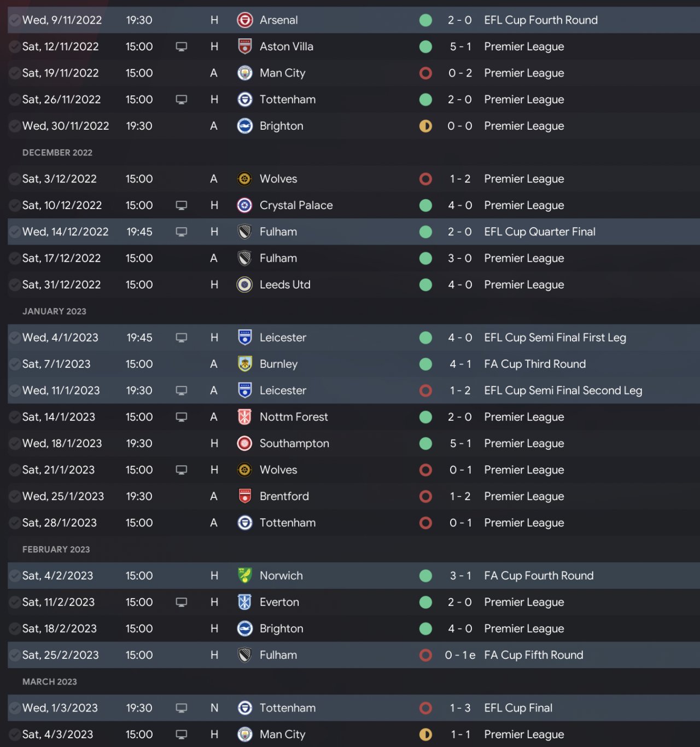The image size is (700, 747).
Task: Click the Norwich club crest
Action: click(x=244, y=576)
